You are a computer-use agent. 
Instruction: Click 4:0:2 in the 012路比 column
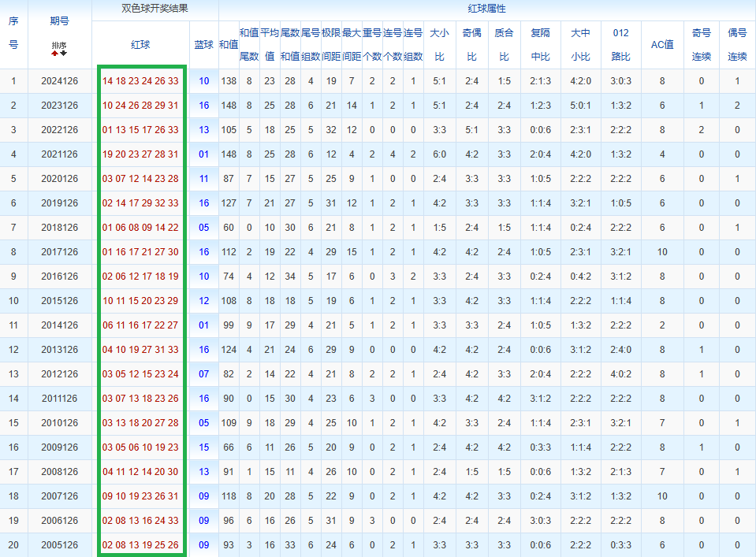click(x=620, y=374)
